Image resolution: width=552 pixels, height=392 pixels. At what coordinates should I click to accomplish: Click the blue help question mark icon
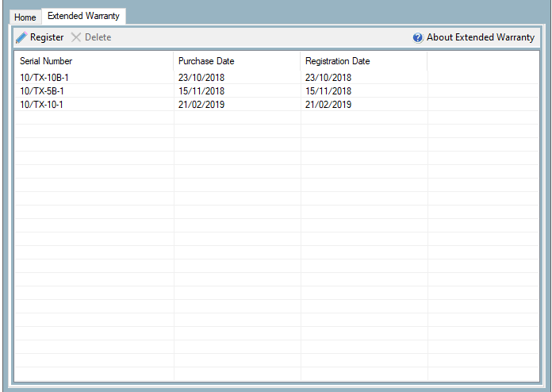click(x=418, y=37)
